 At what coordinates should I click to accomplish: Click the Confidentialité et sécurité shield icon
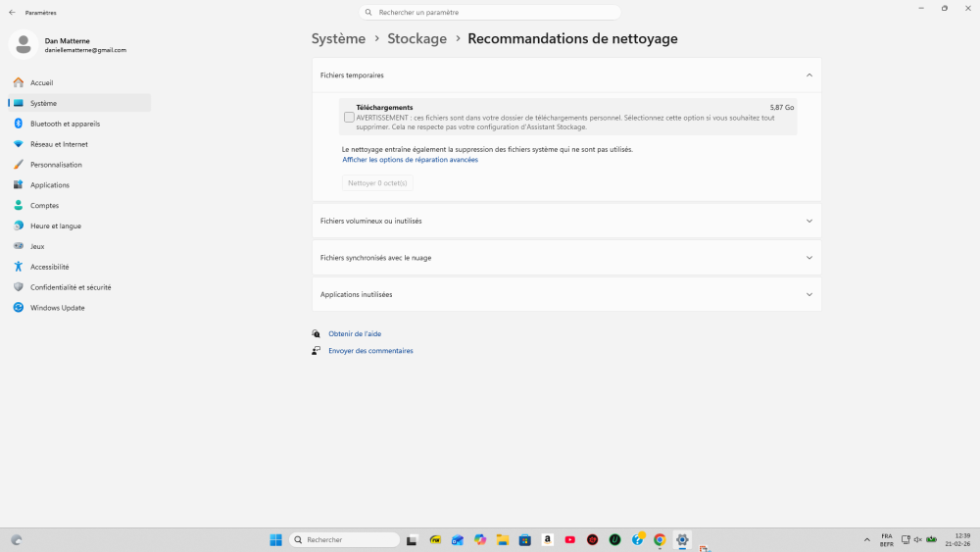[x=19, y=287]
